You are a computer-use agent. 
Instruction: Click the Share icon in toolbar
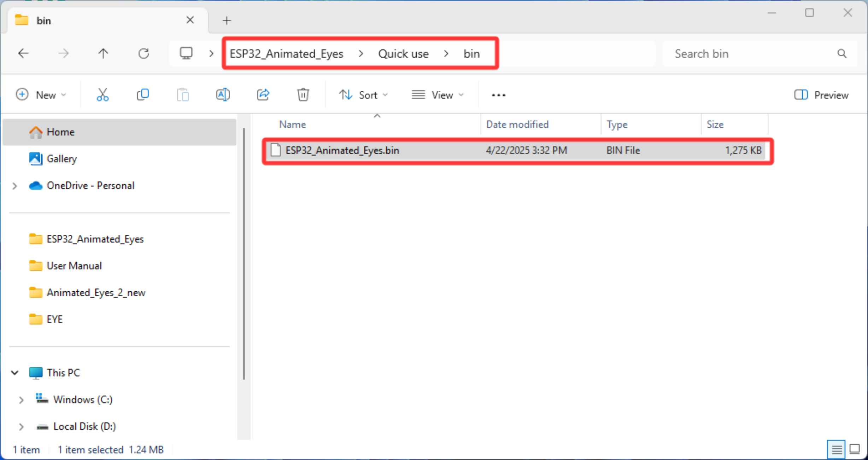[263, 95]
